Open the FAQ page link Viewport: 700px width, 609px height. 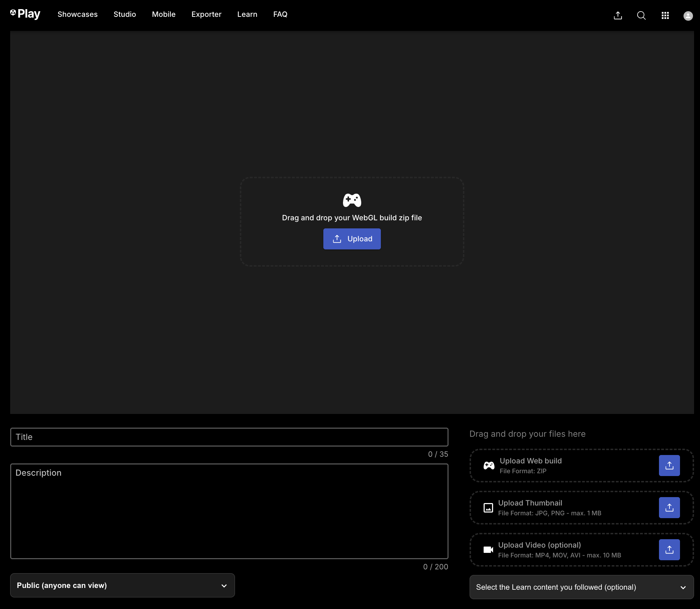[x=280, y=14]
